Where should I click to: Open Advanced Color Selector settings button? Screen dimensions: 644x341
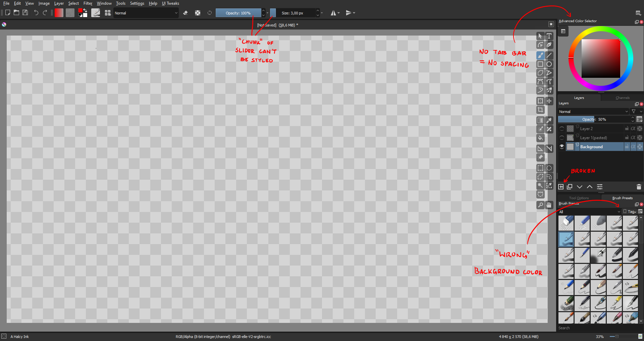[x=563, y=31]
